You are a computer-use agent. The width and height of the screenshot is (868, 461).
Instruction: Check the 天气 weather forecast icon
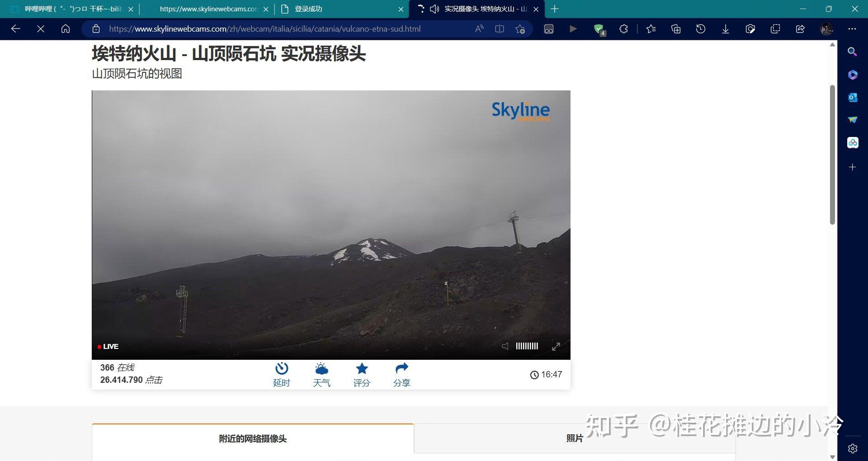321,373
